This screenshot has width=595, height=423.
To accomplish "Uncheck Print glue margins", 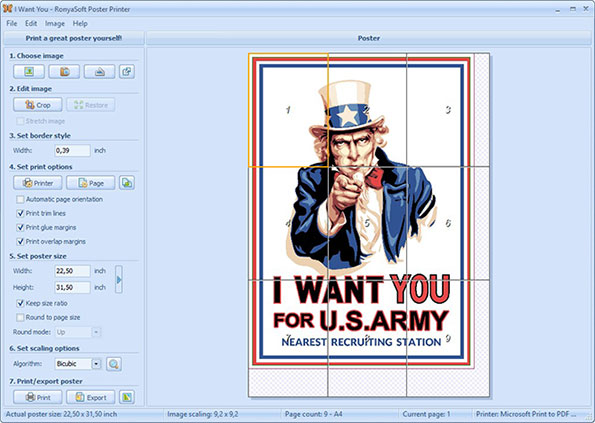I will coord(20,227).
